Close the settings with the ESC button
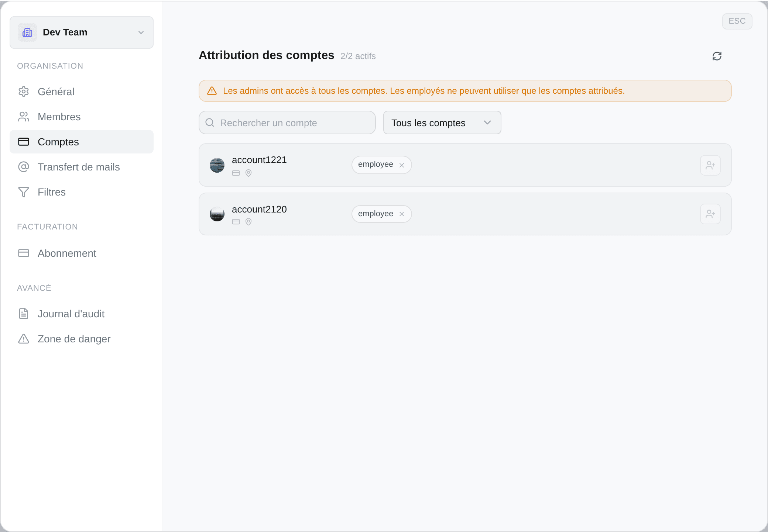Screen dimensions: 768x532 [737, 21]
